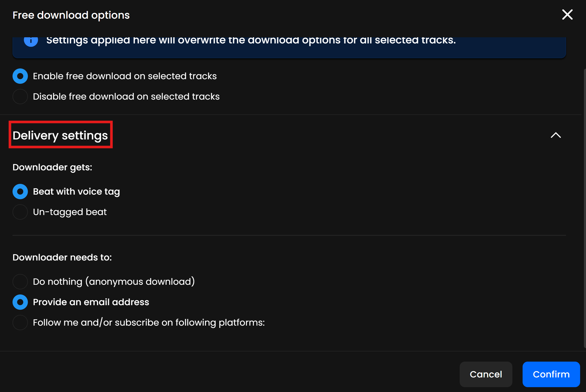This screenshot has width=586, height=392.
Task: Click the blue info icon in banner
Action: (31, 41)
